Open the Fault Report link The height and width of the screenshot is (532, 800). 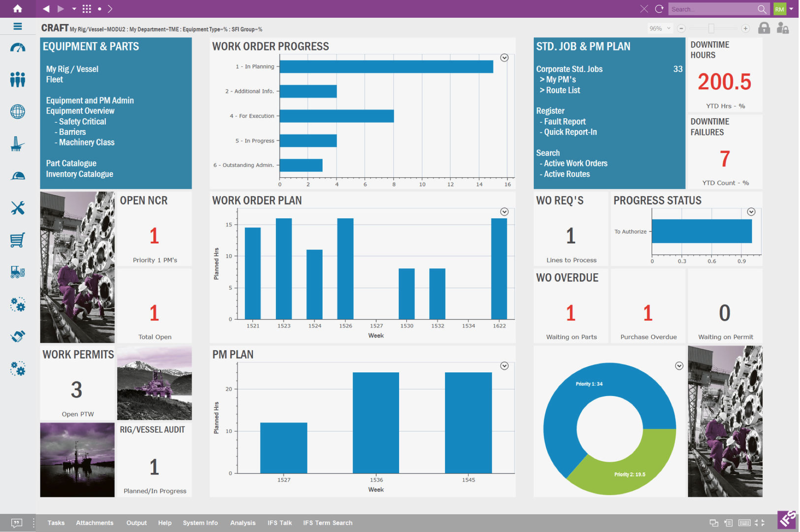pos(564,121)
